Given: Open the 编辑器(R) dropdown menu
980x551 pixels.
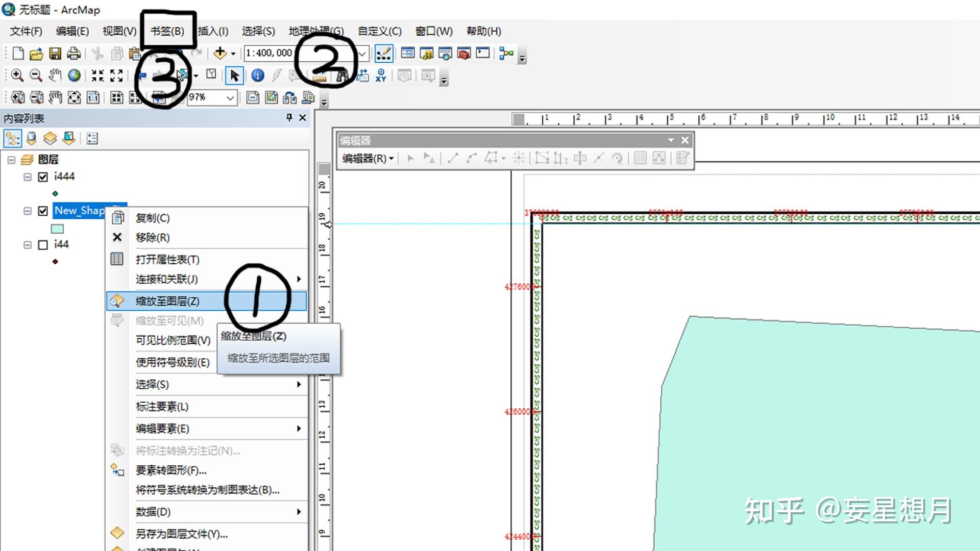Looking at the screenshot, I should [x=367, y=159].
